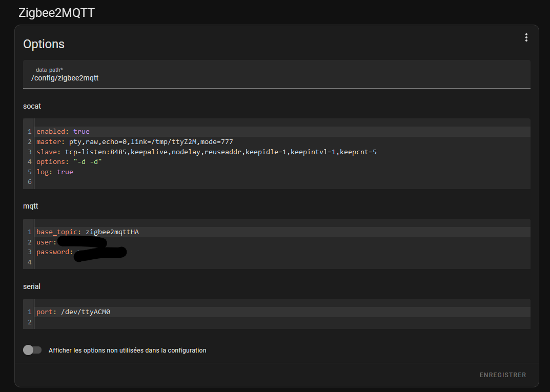This screenshot has height=392, width=550.
Task: Click the ENREGISTRER save button
Action: click(502, 375)
